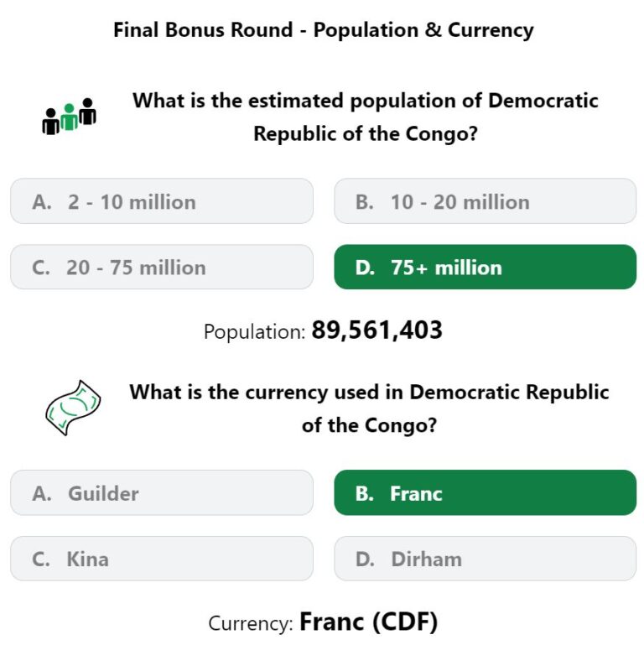Click the estimated population question text
The width and height of the screenshot is (644, 645).
(365, 117)
